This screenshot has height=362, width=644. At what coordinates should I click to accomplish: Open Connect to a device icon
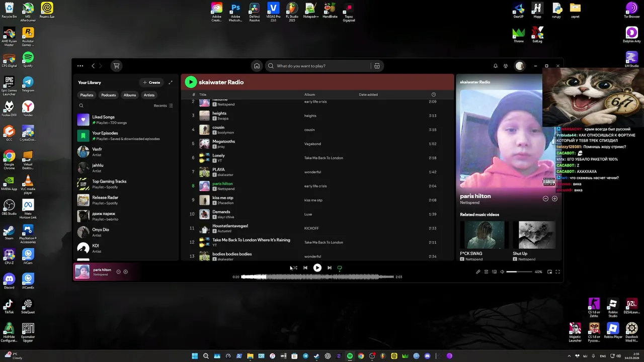(494, 272)
